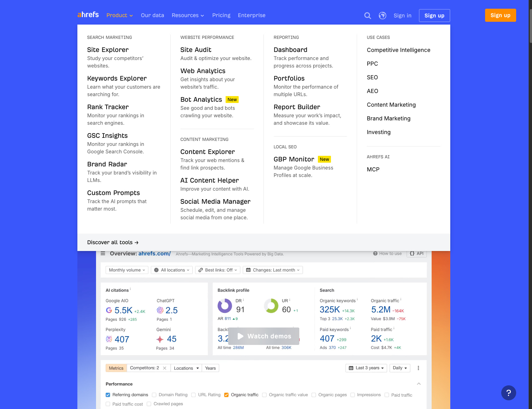
Task: Click the ChatGPT logo icon
Action: pyautogui.click(x=160, y=310)
